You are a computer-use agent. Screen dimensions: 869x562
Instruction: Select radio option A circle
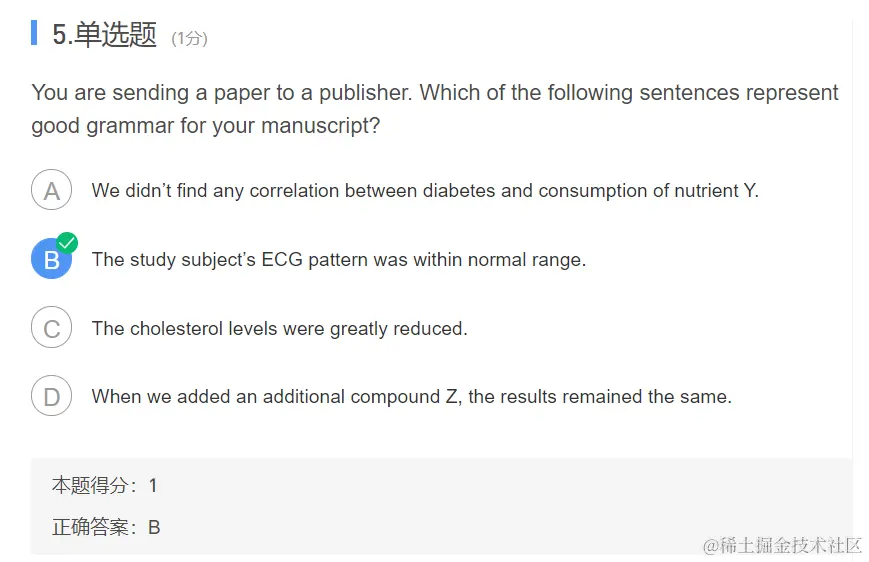point(52,190)
